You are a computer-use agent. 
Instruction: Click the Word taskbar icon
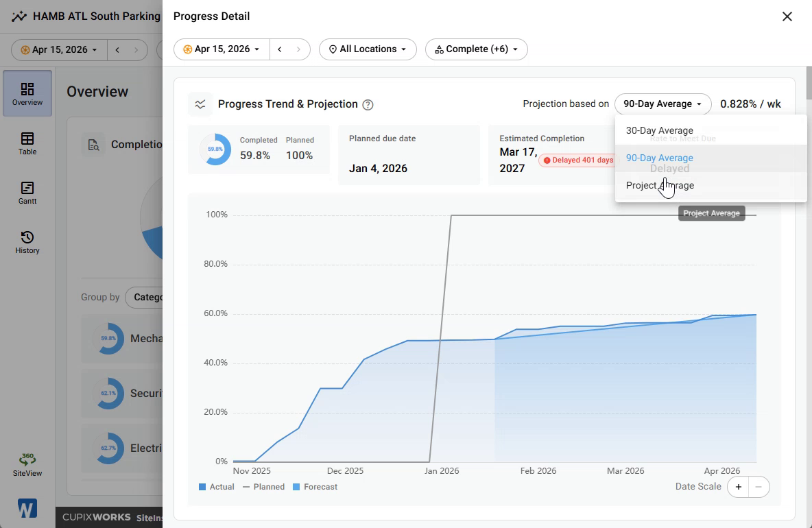click(27, 508)
